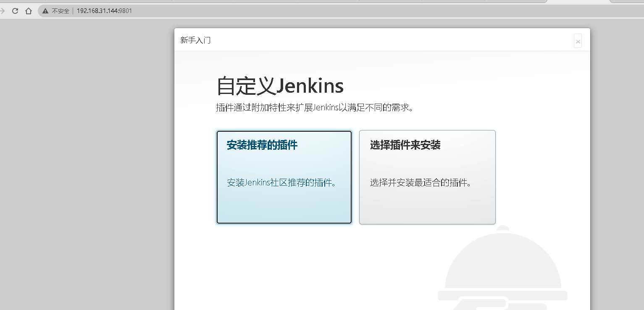Click the browser reload icon
This screenshot has width=644, height=310.
pos(15,11)
